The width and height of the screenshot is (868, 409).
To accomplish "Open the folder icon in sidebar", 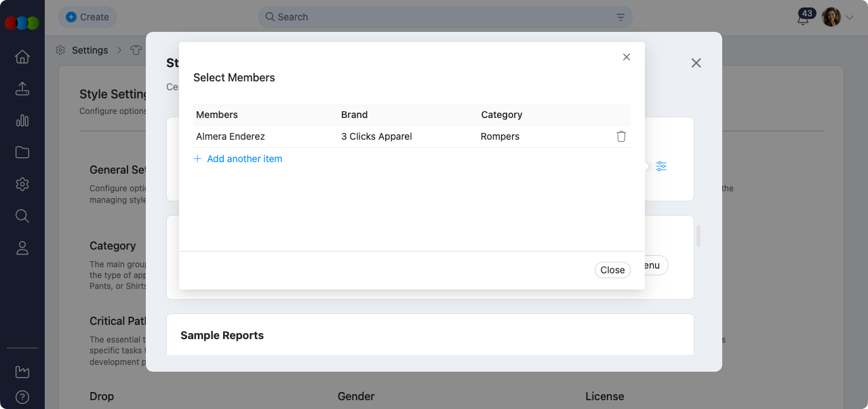I will (22, 153).
